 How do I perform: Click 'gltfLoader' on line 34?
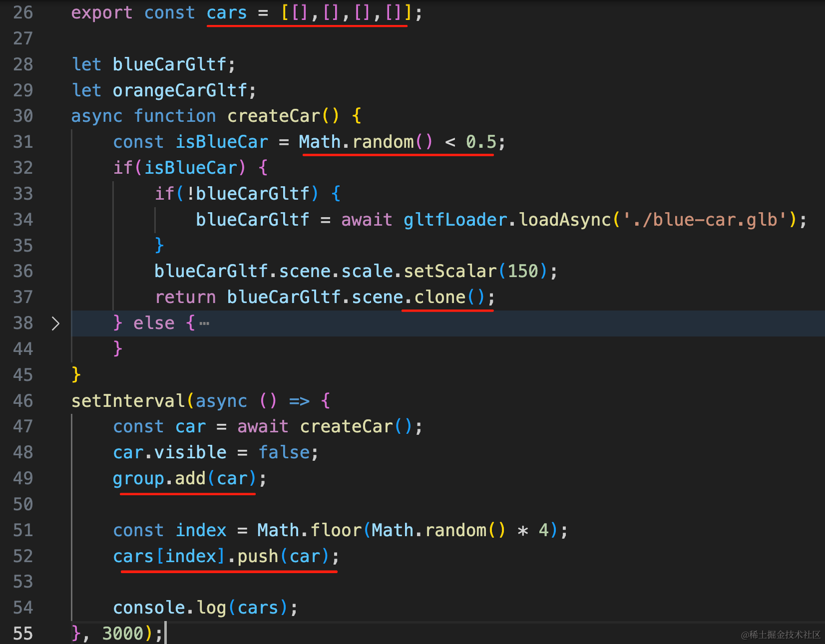pyautogui.click(x=455, y=220)
